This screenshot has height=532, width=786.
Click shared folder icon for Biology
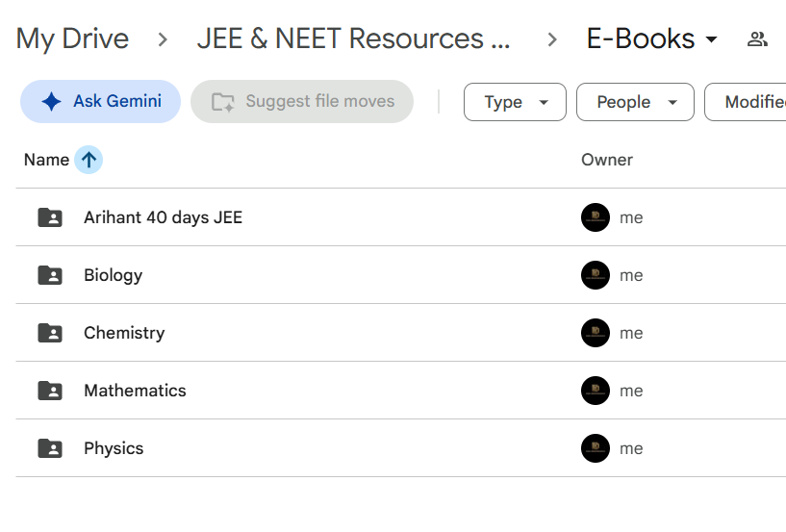click(50, 275)
